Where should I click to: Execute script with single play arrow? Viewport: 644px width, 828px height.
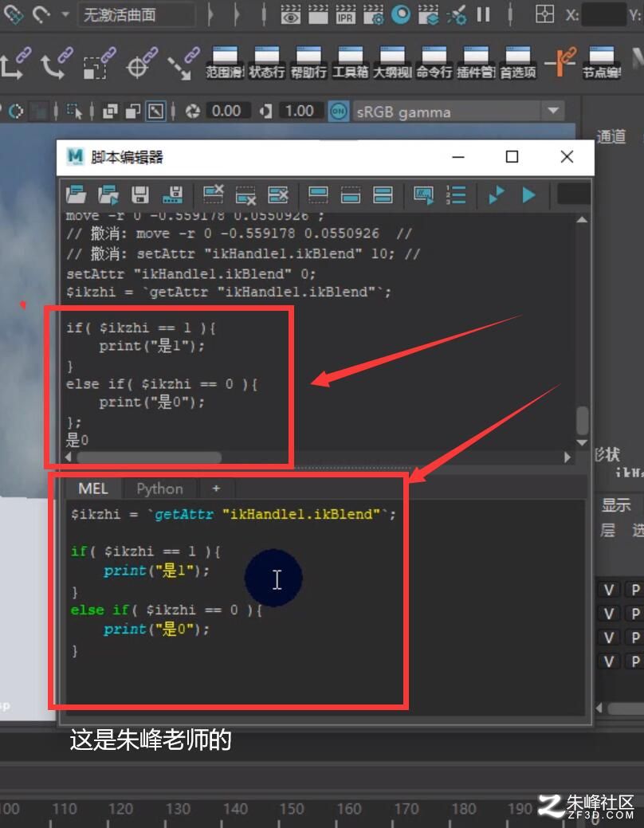pyautogui.click(x=528, y=195)
